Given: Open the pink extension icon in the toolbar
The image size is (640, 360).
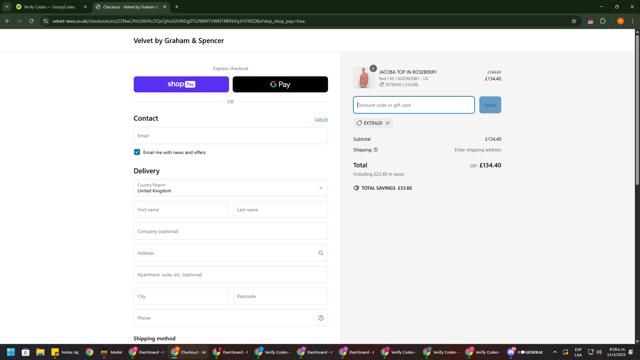Looking at the screenshot, I should tap(590, 21).
